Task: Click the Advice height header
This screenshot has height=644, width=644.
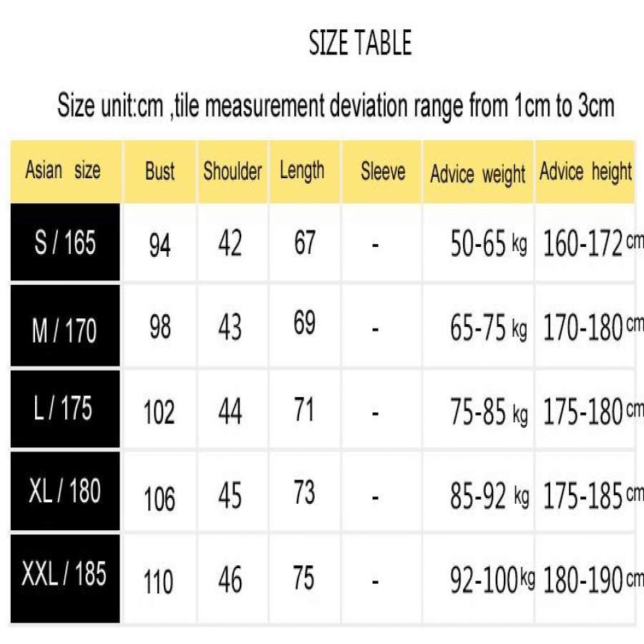Action: (585, 172)
